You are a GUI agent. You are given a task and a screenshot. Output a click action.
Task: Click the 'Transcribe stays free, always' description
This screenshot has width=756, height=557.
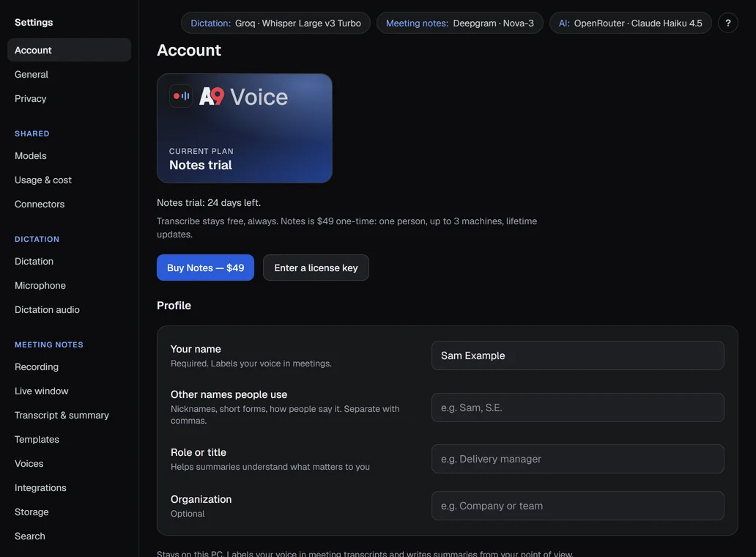tap(346, 228)
